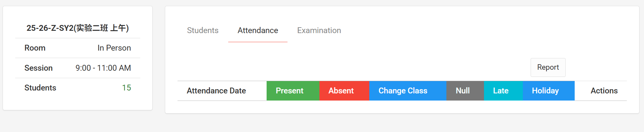Select the blue Change Class header

403,91
